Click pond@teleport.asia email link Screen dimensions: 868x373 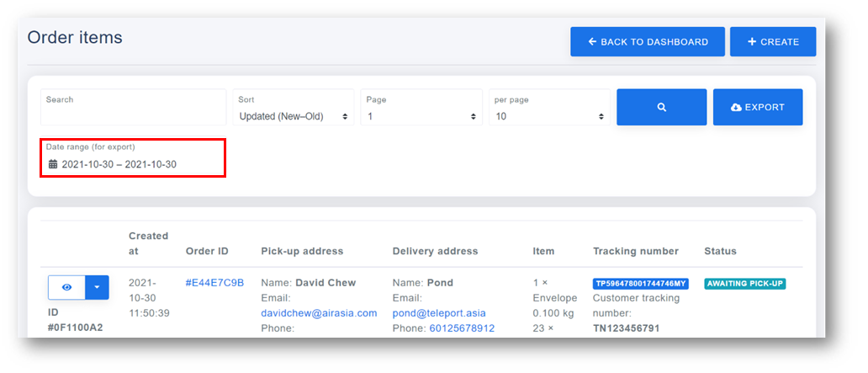point(439,313)
